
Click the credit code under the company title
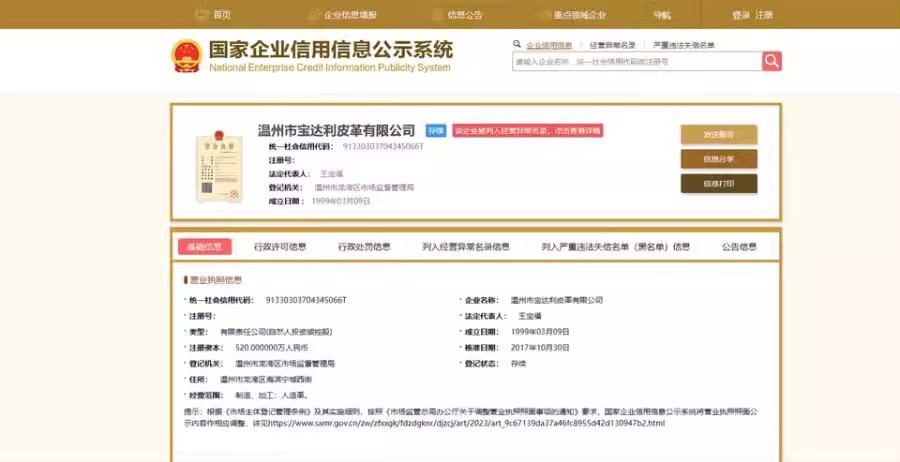tap(383, 146)
